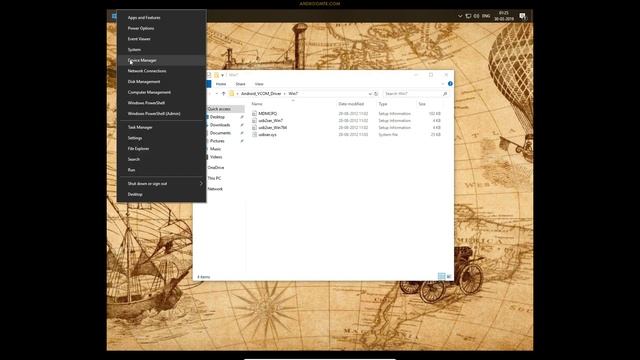Select the usb2ser_Win764 file
Image resolution: width=640 pixels, height=360 pixels.
(273, 127)
